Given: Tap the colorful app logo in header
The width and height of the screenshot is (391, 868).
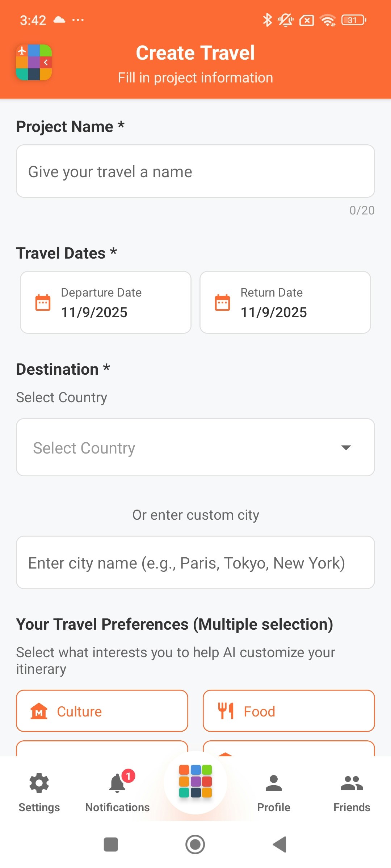Looking at the screenshot, I should click(x=34, y=62).
